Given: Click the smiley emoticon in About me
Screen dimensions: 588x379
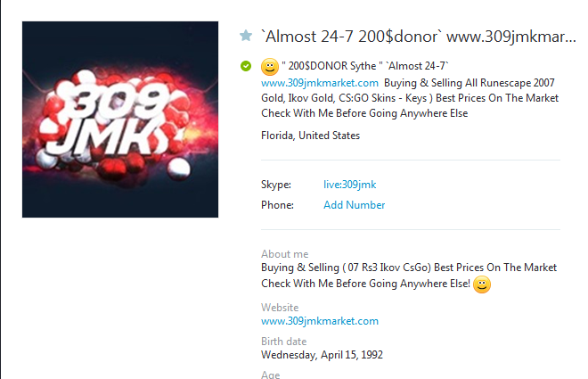Looking at the screenshot, I should pos(482,284).
